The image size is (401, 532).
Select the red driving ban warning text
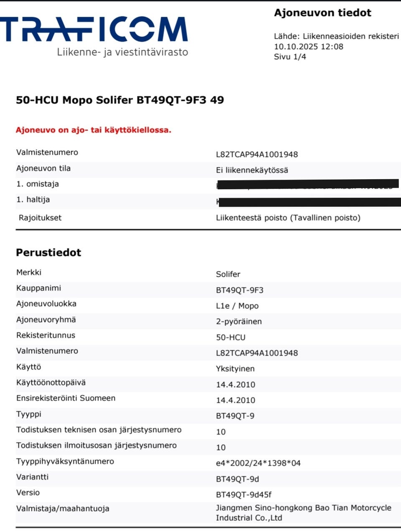94,130
